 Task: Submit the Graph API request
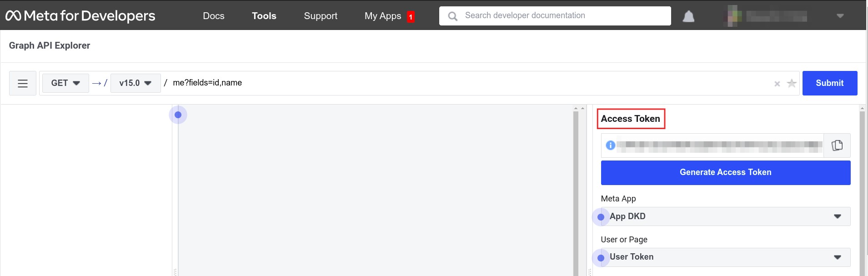click(x=829, y=83)
